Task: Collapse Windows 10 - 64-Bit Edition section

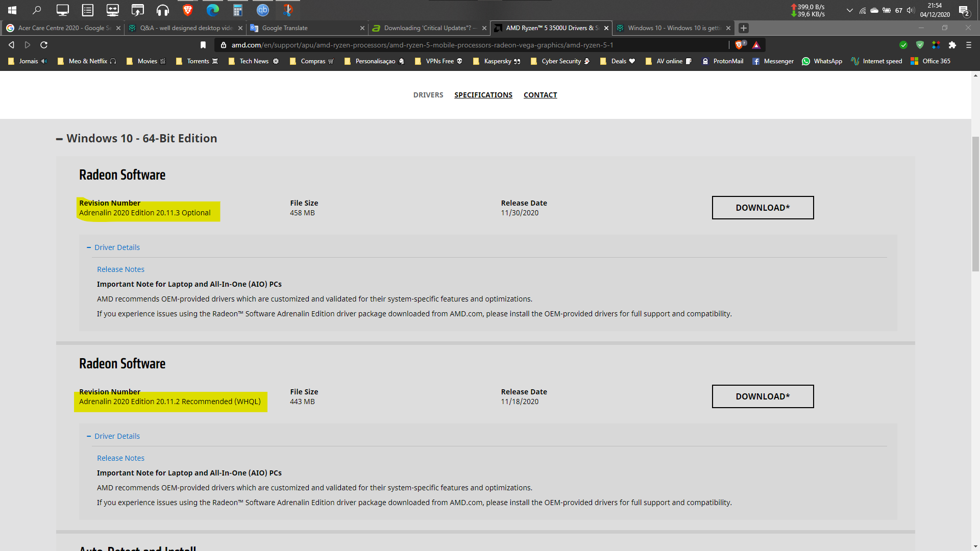Action: (60, 139)
